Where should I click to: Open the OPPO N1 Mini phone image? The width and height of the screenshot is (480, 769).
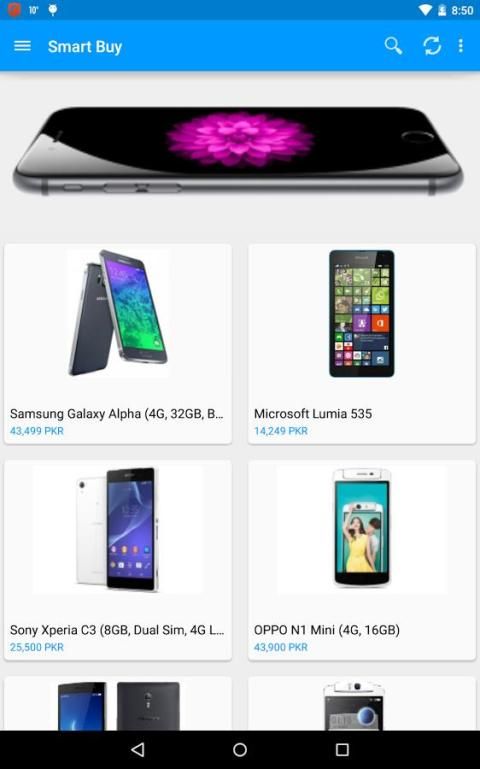(x=362, y=529)
